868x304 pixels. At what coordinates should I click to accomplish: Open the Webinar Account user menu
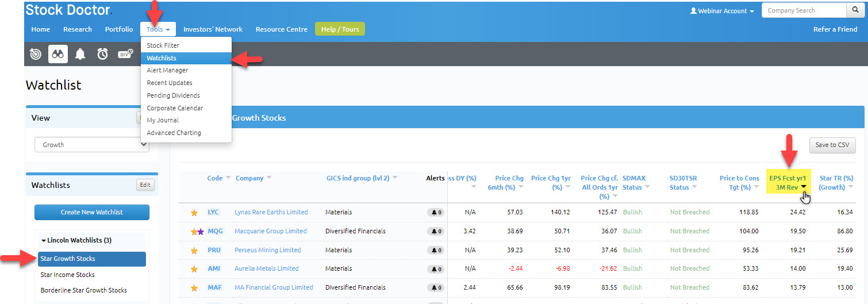[722, 11]
